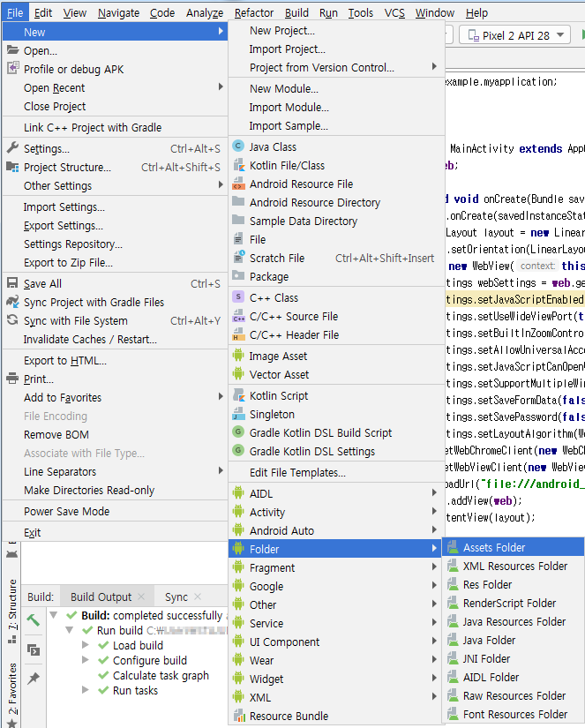This screenshot has height=728, width=585.
Task: Click the Gradle Kotlin DSL Build Script icon
Action: click(x=238, y=432)
